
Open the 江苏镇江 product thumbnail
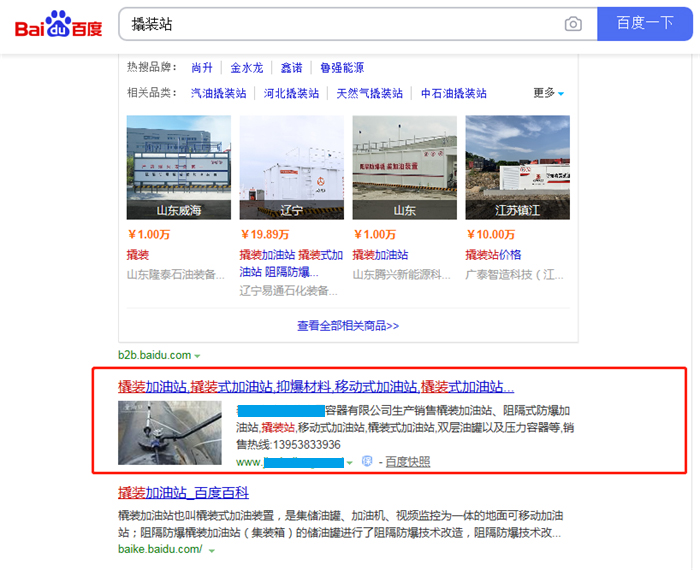coord(517,167)
